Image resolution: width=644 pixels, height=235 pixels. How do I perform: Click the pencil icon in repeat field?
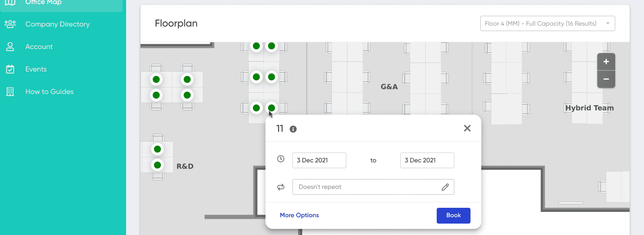445,187
